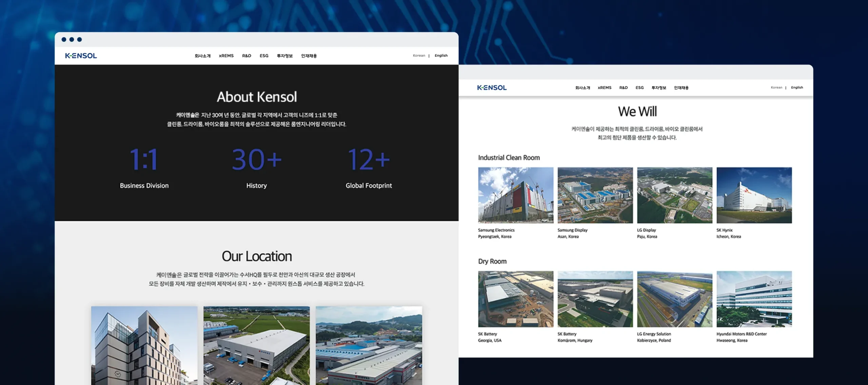Screen dimensions: 868x385
Task: Click the About Kensol heading
Action: click(257, 97)
